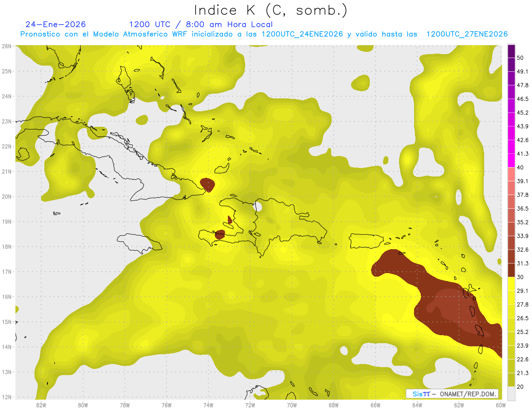
Task: Click the longitude label "64W"
Action: click(417, 405)
